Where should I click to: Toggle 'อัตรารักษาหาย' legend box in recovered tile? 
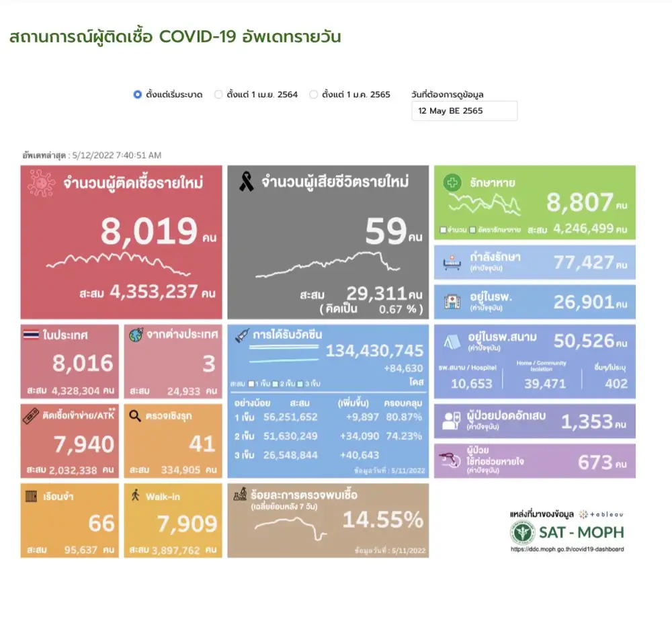click(x=474, y=230)
